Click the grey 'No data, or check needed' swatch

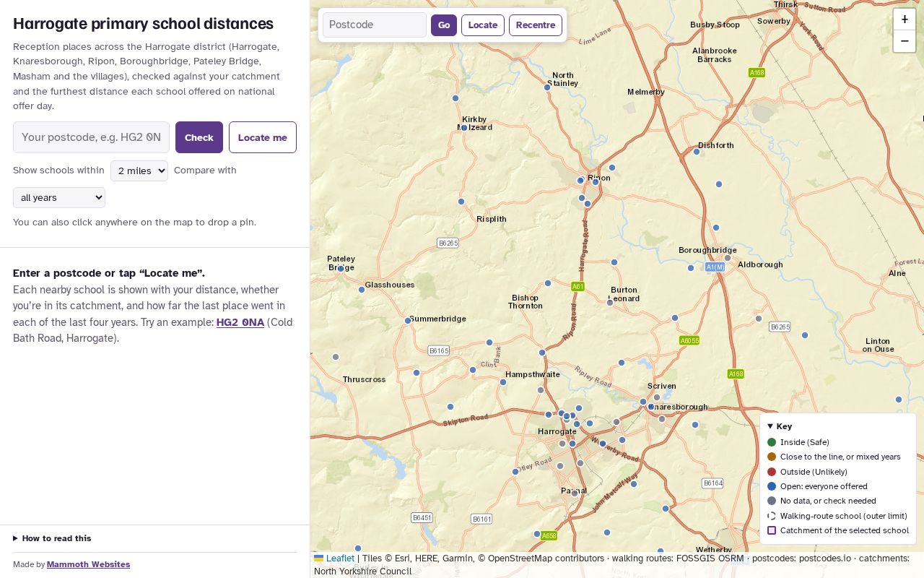click(x=772, y=501)
